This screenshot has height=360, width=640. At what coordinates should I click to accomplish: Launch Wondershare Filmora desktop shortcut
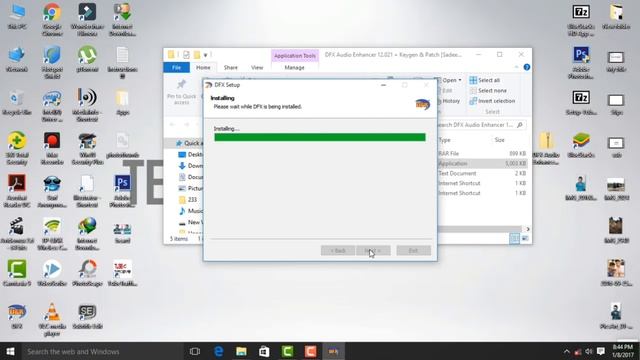87,18
